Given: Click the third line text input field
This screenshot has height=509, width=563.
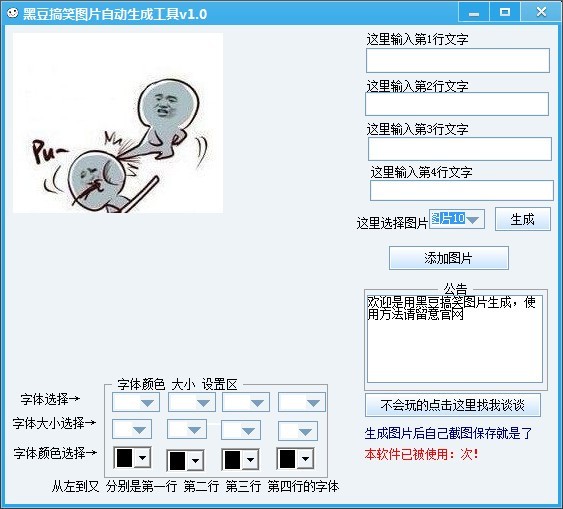Looking at the screenshot, I should point(460,149).
